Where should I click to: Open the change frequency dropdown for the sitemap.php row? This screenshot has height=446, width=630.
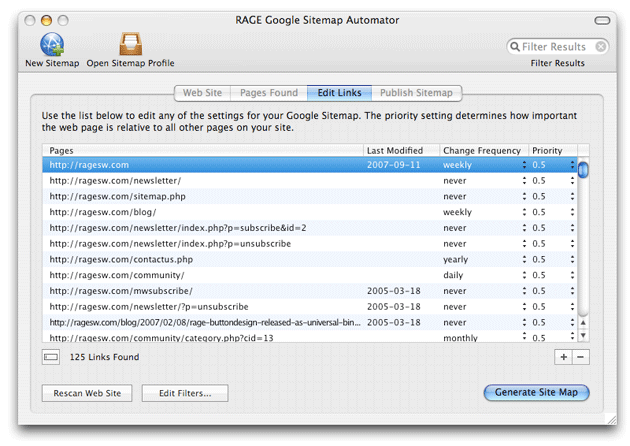point(524,196)
